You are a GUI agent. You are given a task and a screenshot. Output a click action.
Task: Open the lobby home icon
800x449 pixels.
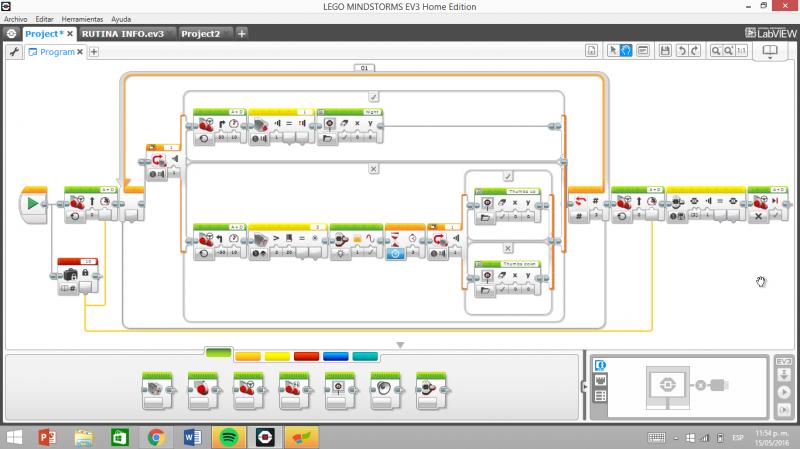[x=11, y=34]
